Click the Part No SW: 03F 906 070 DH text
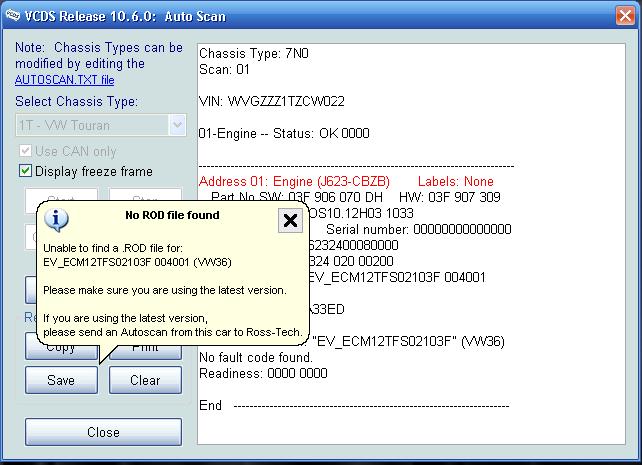642x465 pixels. pos(297,197)
